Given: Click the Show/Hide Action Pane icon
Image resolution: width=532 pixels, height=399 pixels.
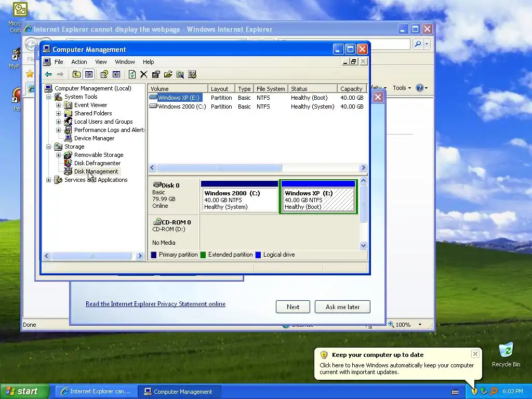Looking at the screenshot, I should (116, 74).
